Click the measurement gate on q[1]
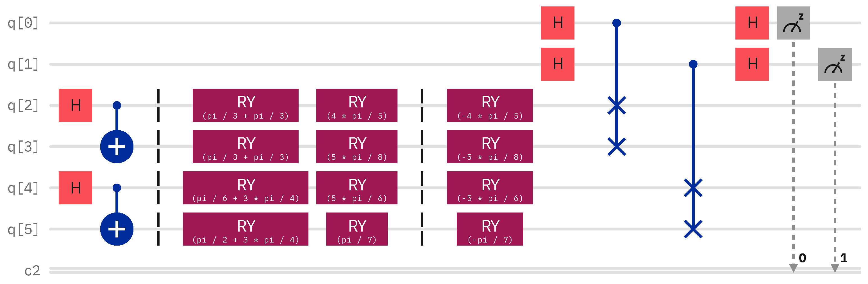This screenshot has width=868, height=284. pos(835,64)
